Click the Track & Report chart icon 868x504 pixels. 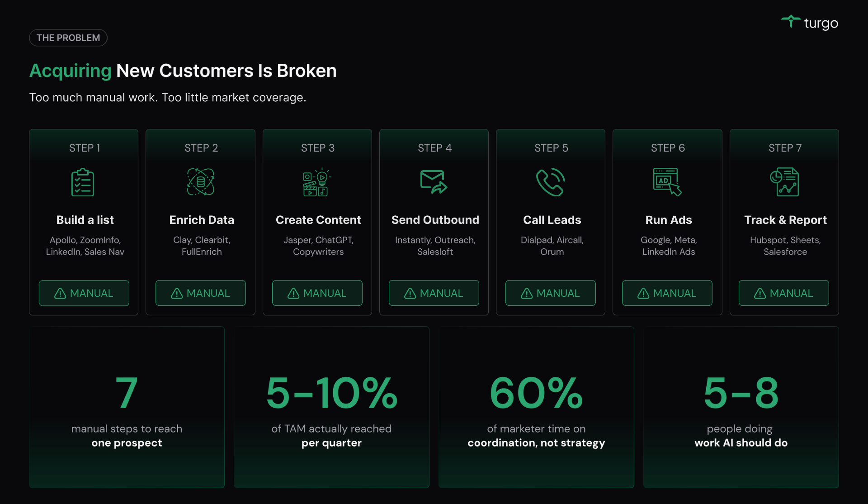click(784, 182)
